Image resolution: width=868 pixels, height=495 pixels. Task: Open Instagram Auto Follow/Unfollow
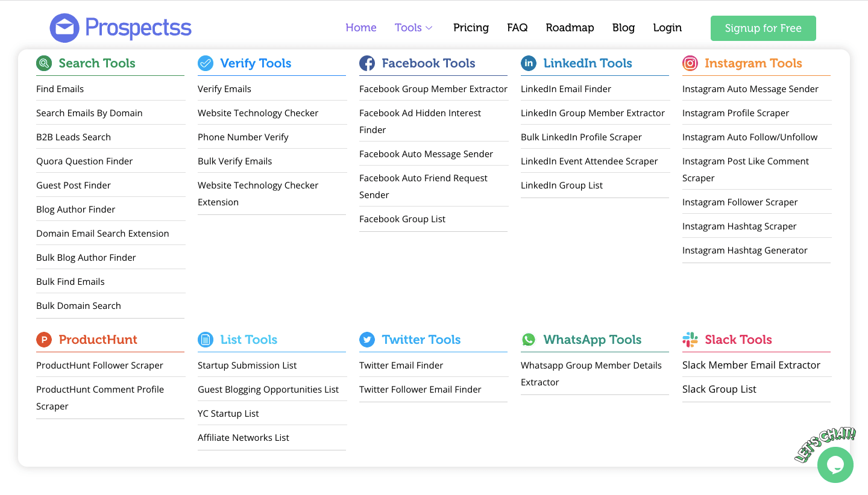coord(750,137)
